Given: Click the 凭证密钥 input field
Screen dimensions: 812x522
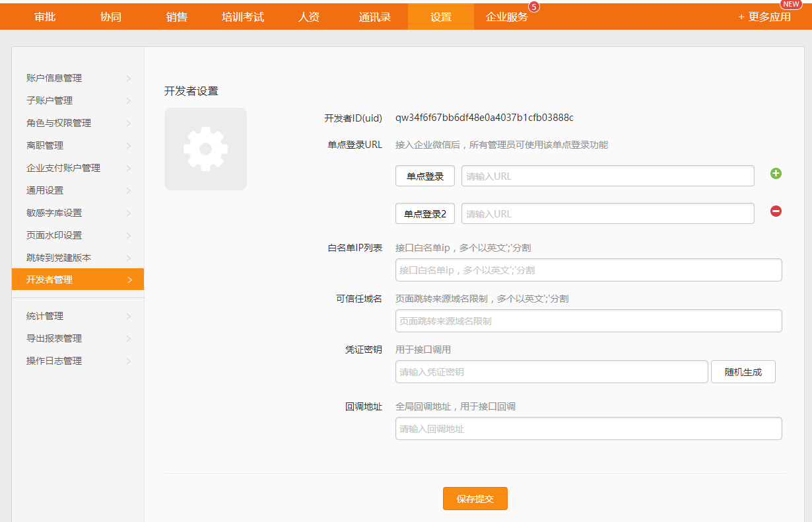Looking at the screenshot, I should (551, 372).
